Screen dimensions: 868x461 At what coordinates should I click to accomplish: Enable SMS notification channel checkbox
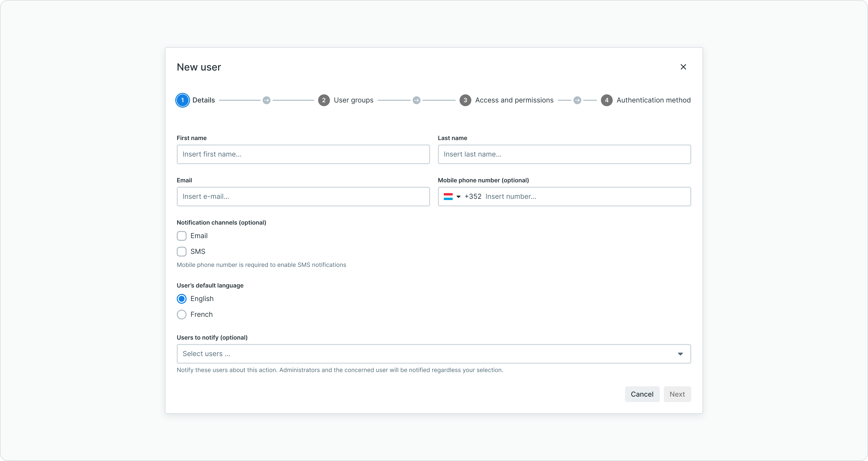182,252
